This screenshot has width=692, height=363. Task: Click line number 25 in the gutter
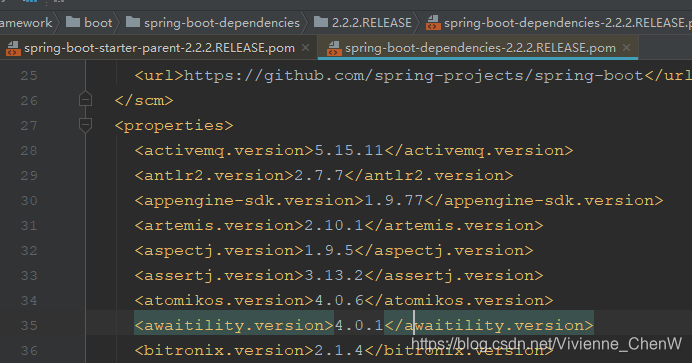pyautogui.click(x=29, y=76)
